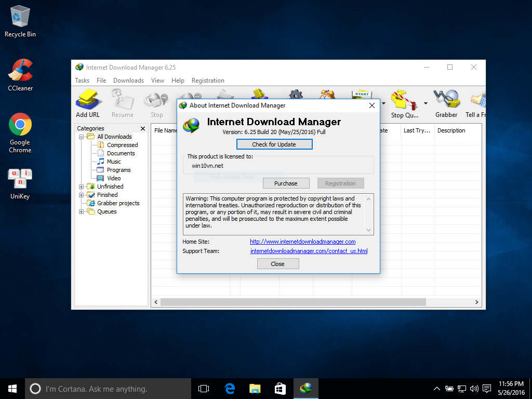
Task: Select the All Downloads folder
Action: point(114,137)
